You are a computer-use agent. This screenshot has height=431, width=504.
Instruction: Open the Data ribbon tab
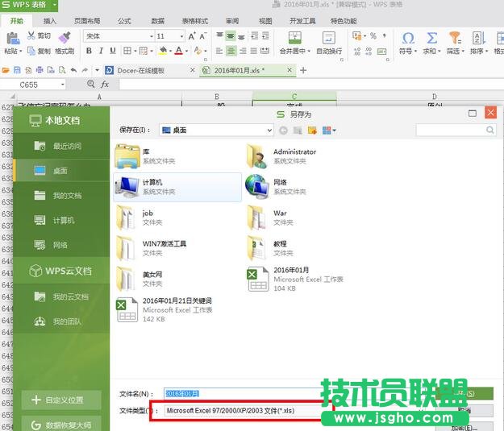158,21
